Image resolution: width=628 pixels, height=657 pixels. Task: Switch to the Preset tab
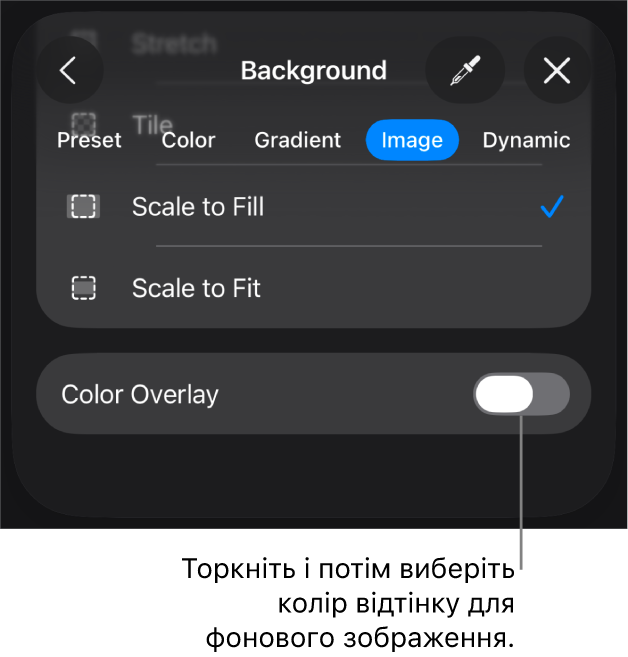pyautogui.click(x=89, y=141)
